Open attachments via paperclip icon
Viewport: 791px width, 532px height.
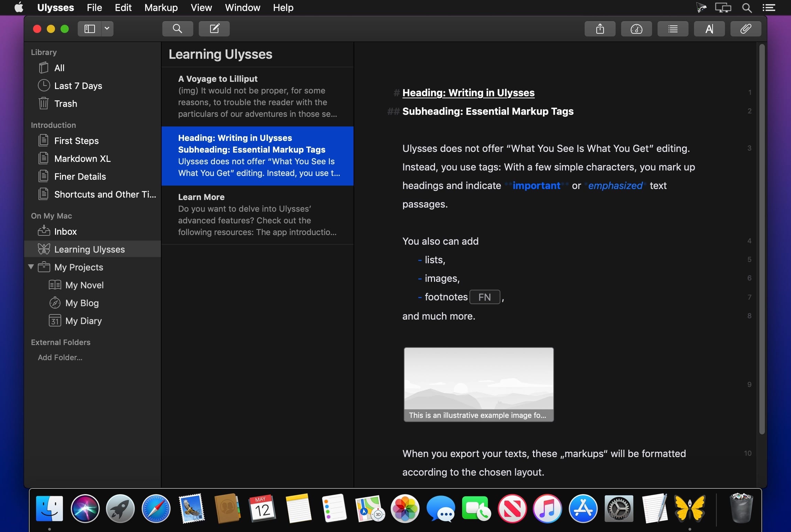click(x=745, y=29)
